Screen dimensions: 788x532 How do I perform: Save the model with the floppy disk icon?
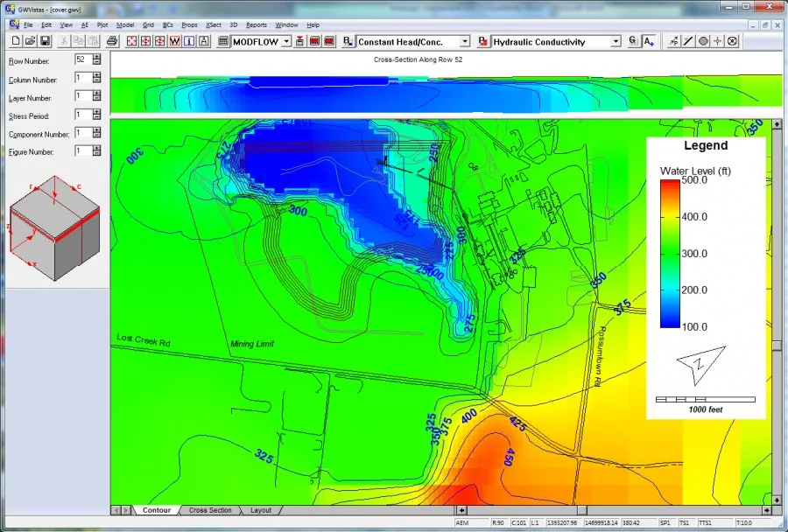tap(45, 41)
